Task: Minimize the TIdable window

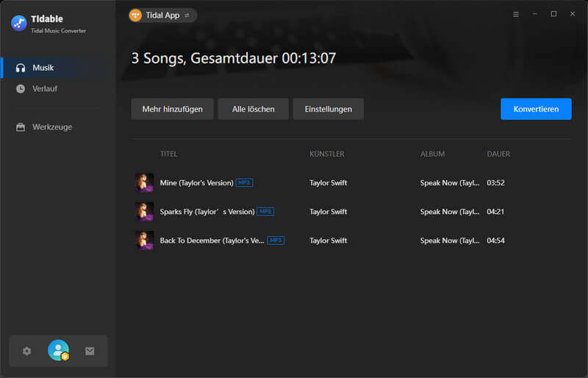Action: 535,14
